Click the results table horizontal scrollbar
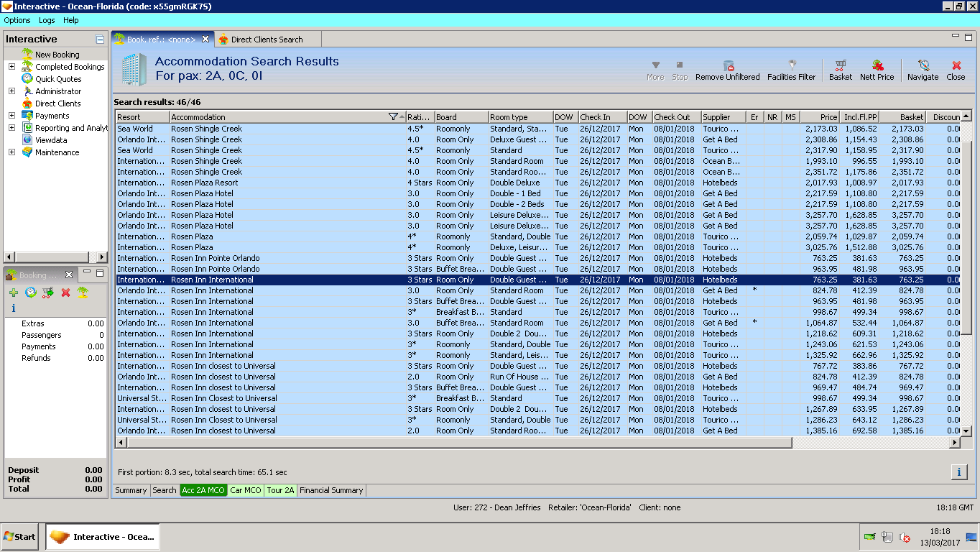The image size is (980, 552). point(460,443)
